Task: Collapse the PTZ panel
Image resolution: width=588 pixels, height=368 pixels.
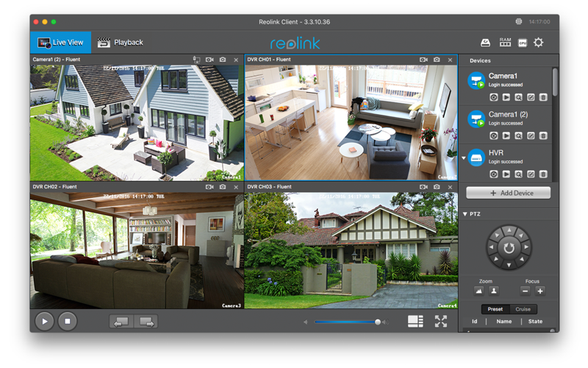Action: [465, 214]
